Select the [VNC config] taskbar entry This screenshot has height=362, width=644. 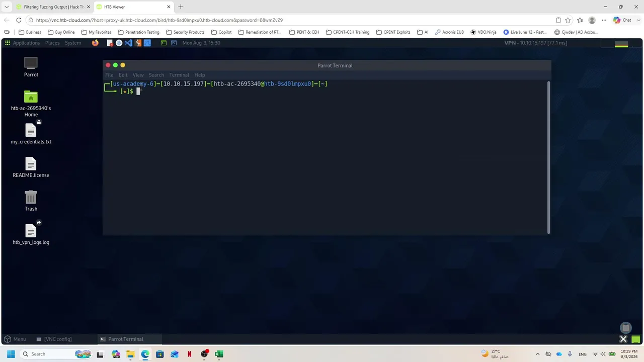coord(54,339)
